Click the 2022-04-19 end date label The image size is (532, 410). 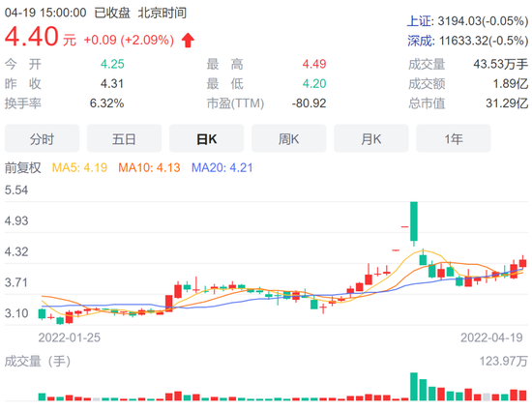[491, 337]
